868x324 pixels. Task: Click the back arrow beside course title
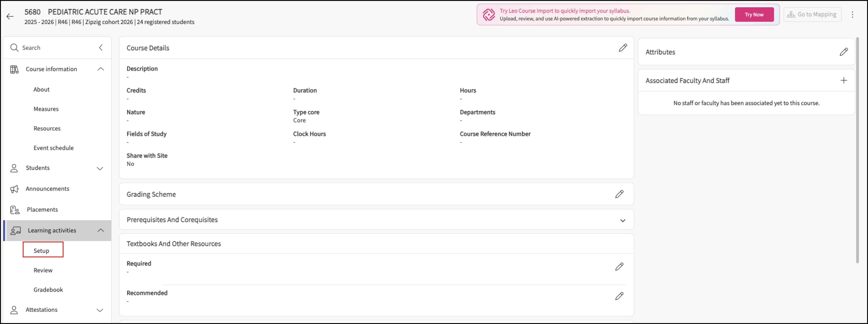[x=10, y=17]
